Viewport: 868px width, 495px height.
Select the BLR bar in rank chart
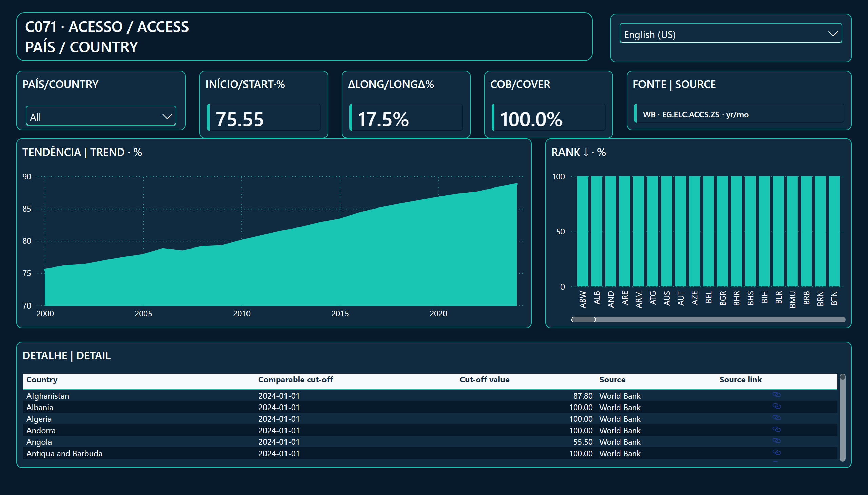778,232
